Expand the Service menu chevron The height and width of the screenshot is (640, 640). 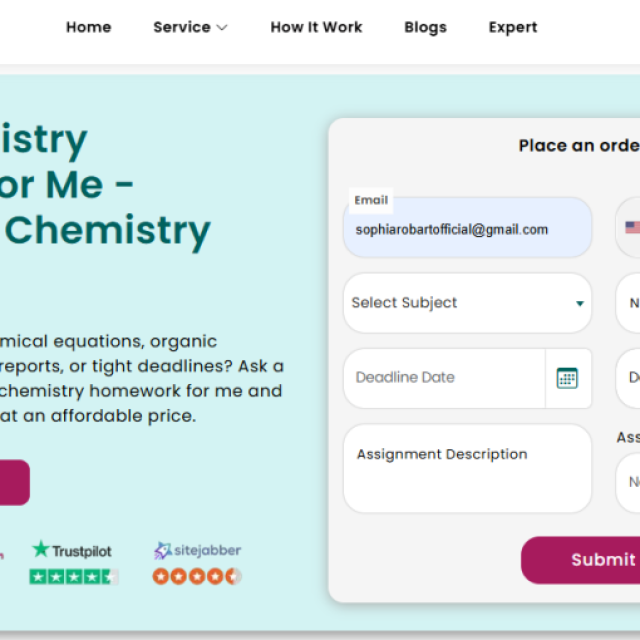[x=222, y=28]
